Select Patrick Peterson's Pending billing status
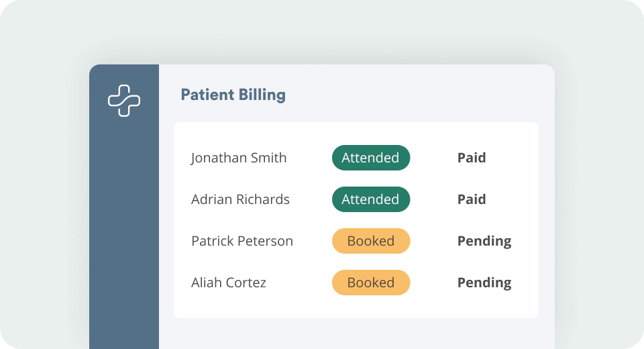 pos(484,242)
